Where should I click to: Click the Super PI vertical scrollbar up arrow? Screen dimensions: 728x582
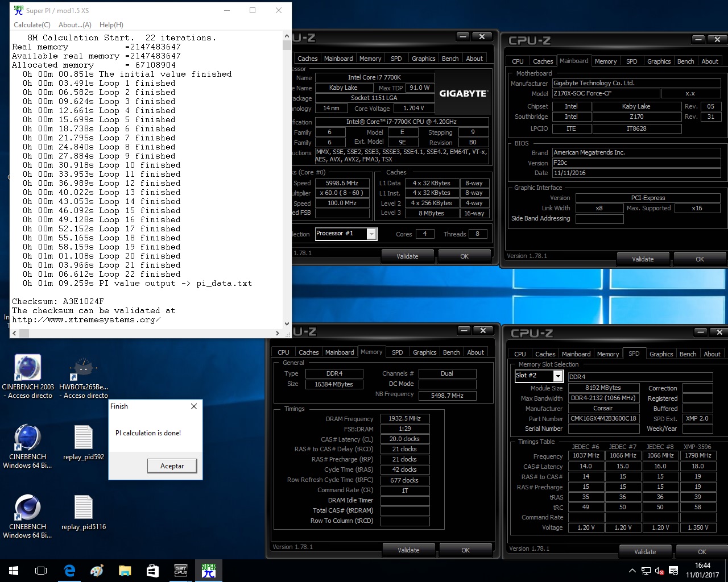(x=287, y=36)
